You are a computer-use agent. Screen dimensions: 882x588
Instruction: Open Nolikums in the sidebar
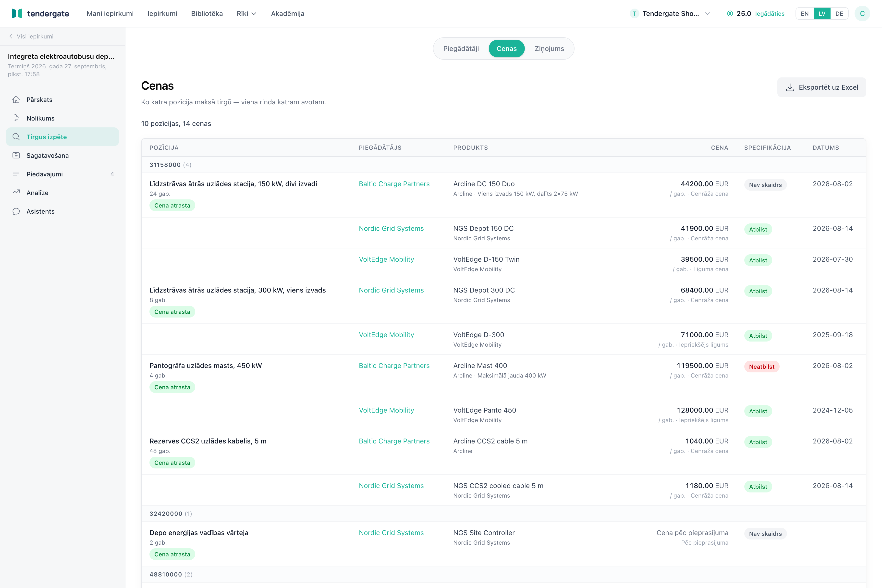(x=62, y=118)
